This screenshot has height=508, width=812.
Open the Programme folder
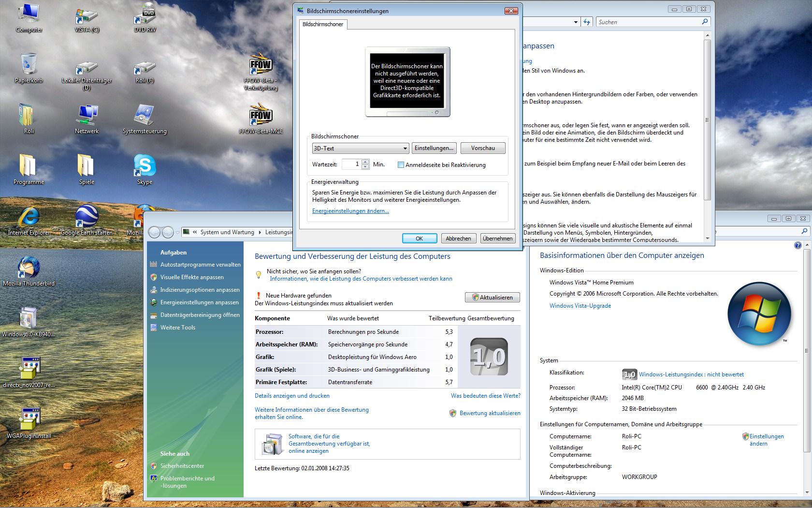pos(29,170)
